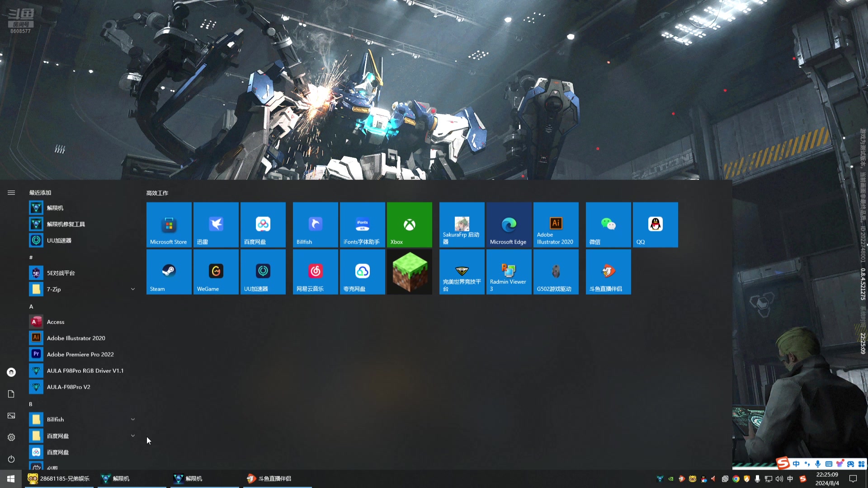Click the # section header
The image size is (868, 488).
[31, 258]
